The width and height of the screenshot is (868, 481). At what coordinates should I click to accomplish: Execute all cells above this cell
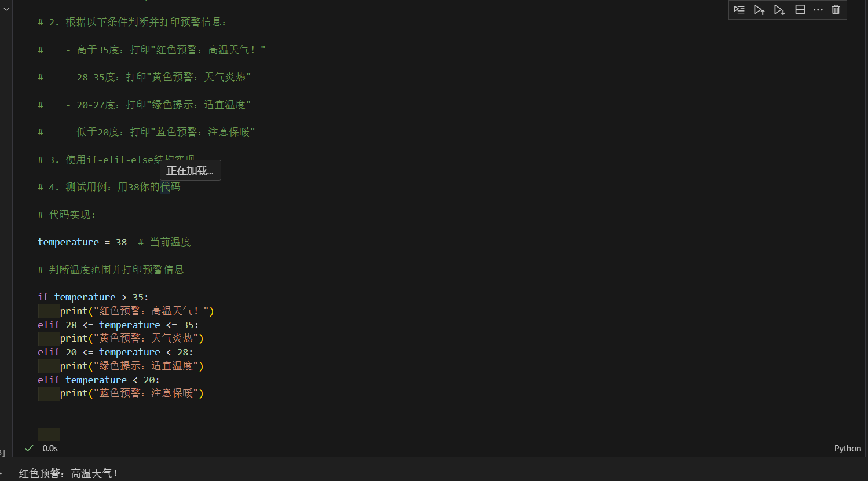pyautogui.click(x=759, y=9)
